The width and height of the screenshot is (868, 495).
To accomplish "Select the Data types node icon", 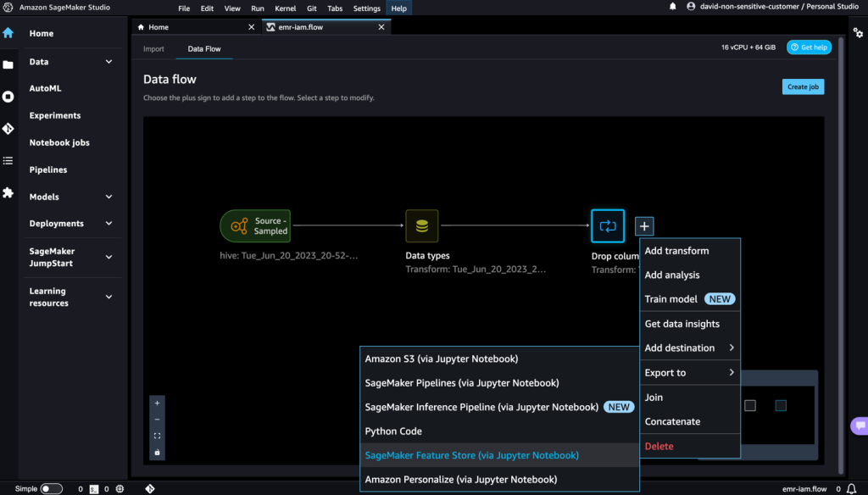I will pos(422,226).
